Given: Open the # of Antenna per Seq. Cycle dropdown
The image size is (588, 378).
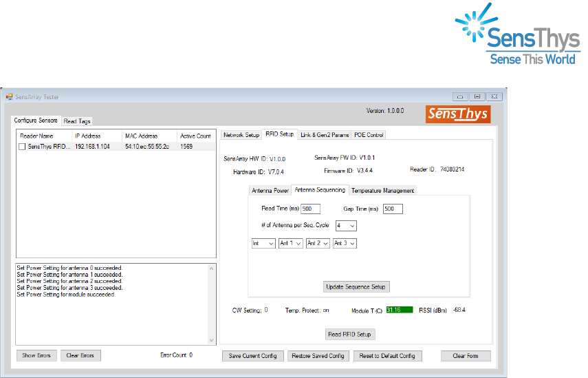Looking at the screenshot, I should 346,226.
